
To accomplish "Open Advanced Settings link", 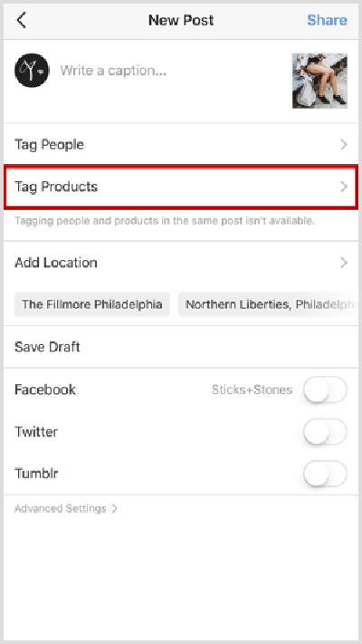I will [61, 508].
